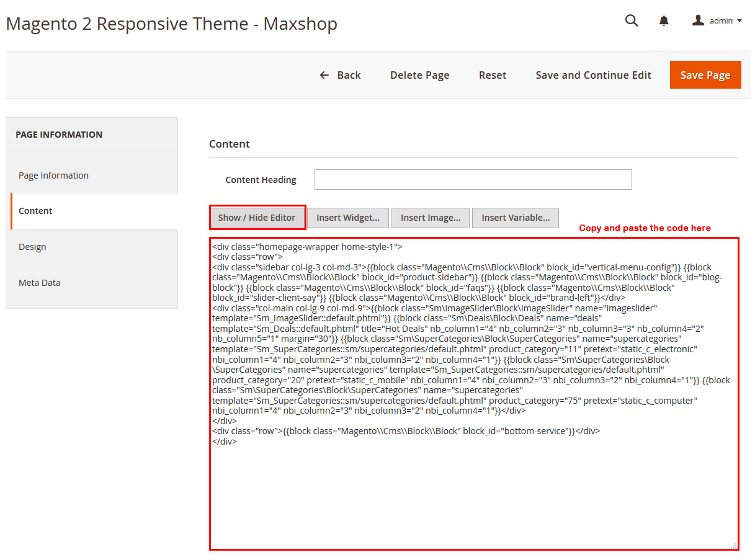View notifications bell icon
Viewport: 755px width, 560px height.
[x=664, y=21]
